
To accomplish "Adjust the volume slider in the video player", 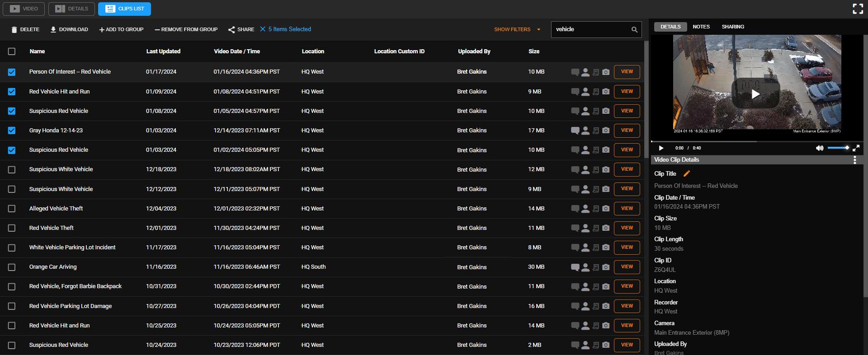I will [x=838, y=148].
